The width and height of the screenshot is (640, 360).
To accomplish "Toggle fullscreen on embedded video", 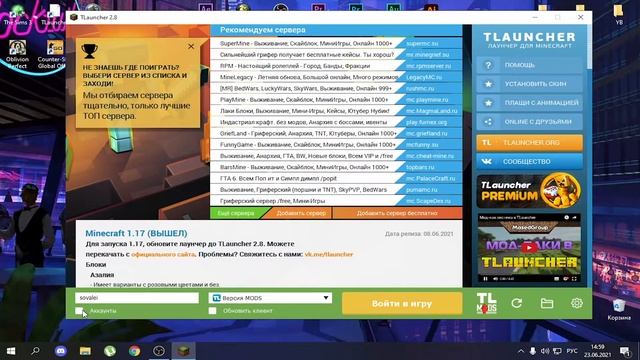I will (574, 279).
